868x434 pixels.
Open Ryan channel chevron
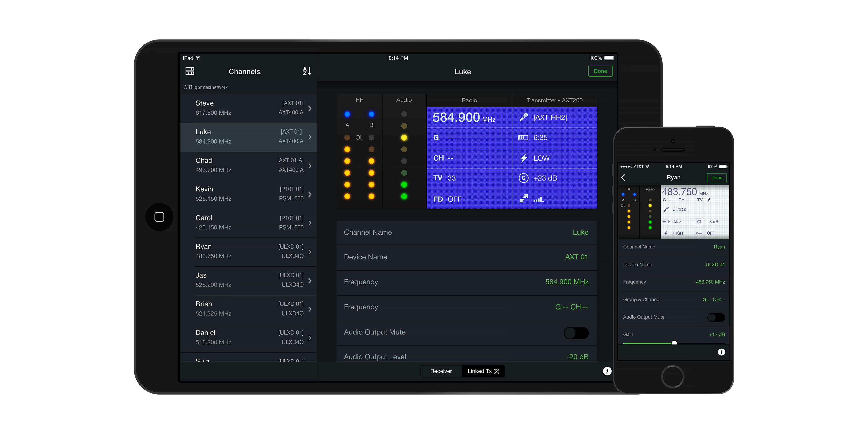(x=310, y=252)
